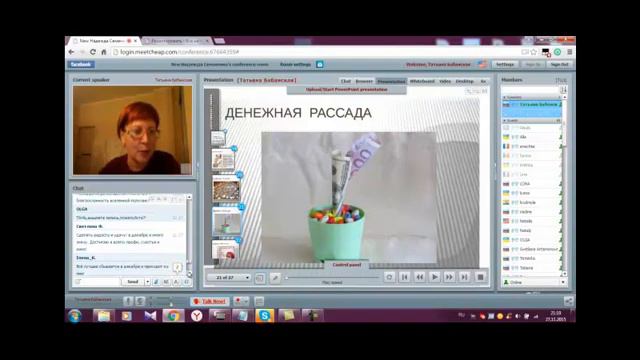
Task: Open the arrow dropdown next to Send
Action: click(148, 282)
